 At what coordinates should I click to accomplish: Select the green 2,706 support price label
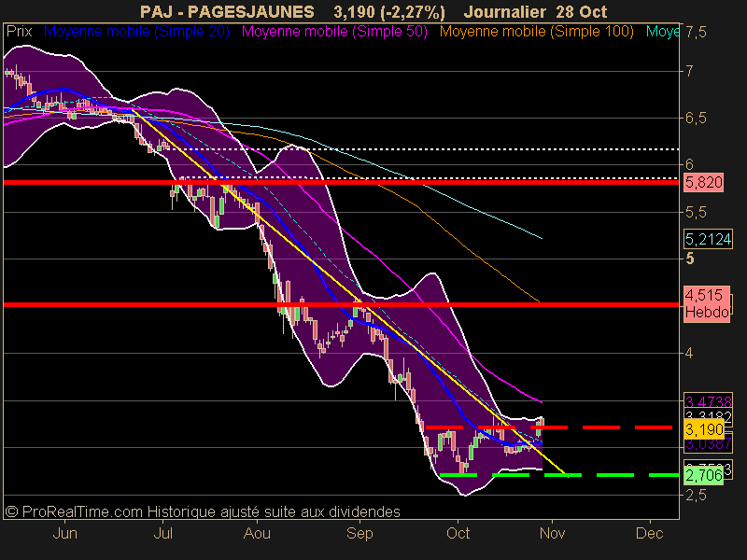pyautogui.click(x=704, y=475)
